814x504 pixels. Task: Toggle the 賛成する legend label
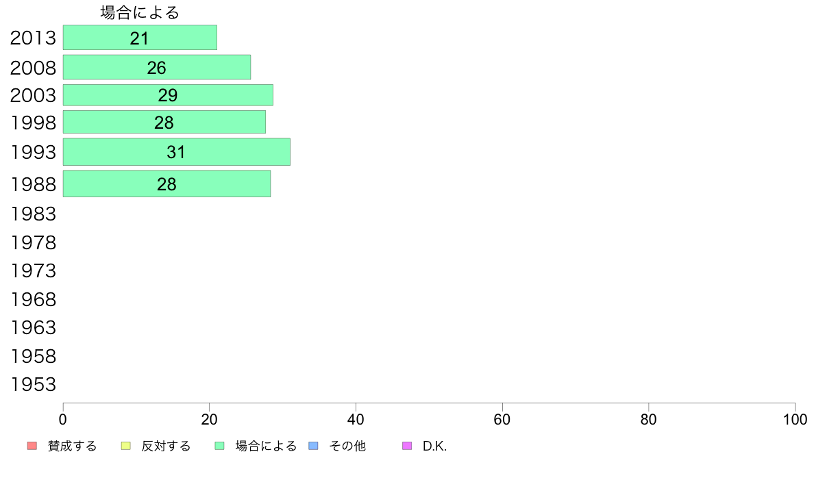72,446
